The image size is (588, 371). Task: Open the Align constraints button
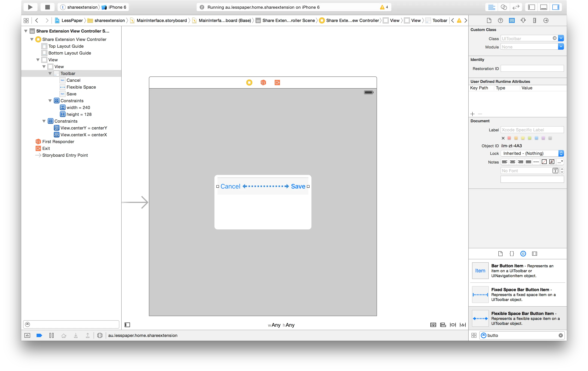click(443, 325)
